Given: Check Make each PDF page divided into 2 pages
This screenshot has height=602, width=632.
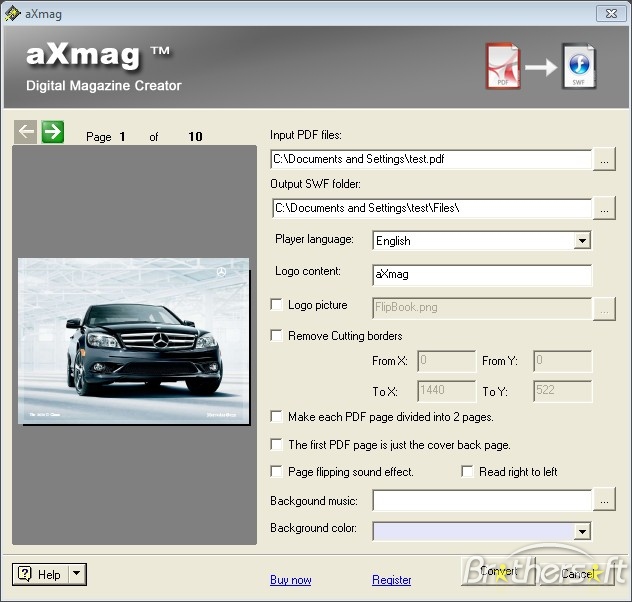Looking at the screenshot, I should (x=276, y=416).
